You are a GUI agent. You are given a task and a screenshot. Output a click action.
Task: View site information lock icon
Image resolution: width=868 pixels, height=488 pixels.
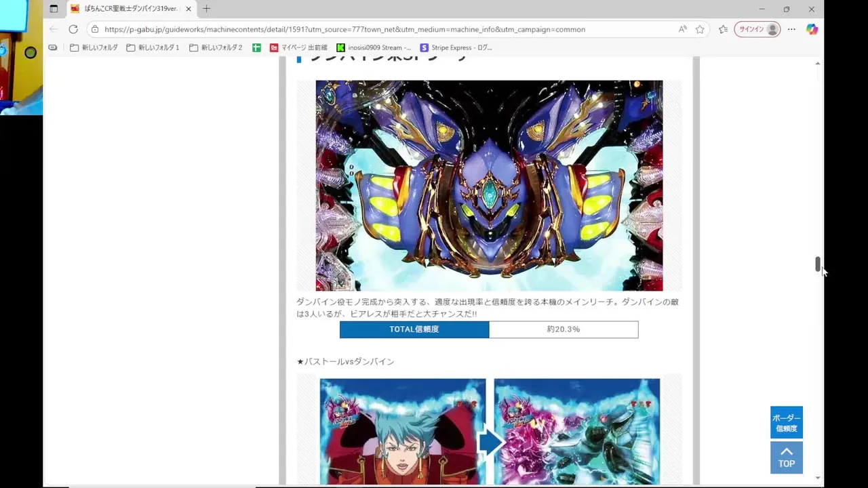coord(95,29)
